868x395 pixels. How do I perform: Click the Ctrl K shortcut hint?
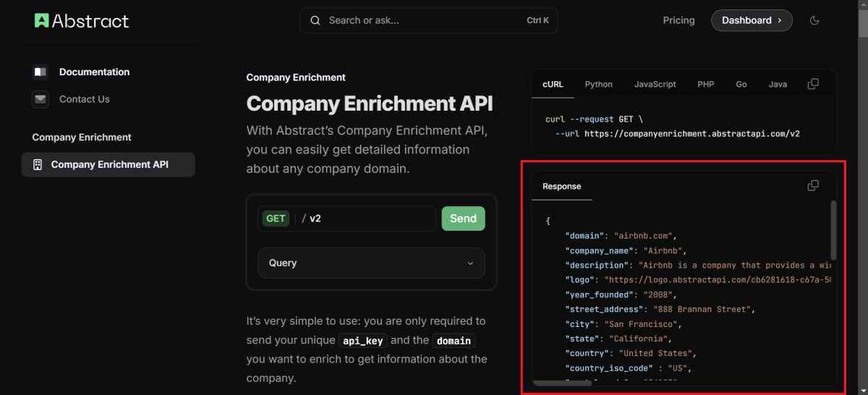click(537, 20)
